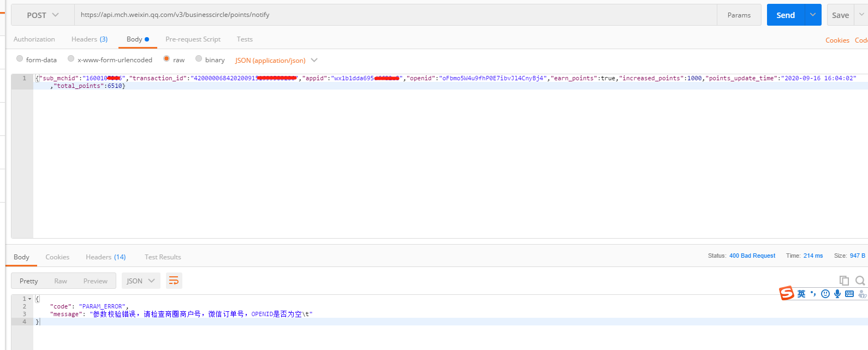Click "PARAM_ERROR" value in response
868x350 pixels.
coord(102,306)
